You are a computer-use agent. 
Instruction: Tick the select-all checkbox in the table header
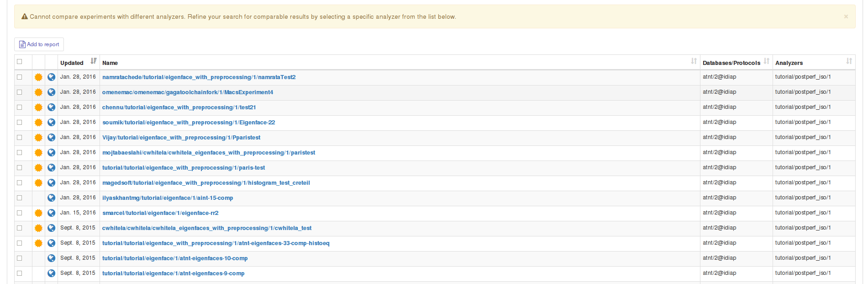pos(20,62)
